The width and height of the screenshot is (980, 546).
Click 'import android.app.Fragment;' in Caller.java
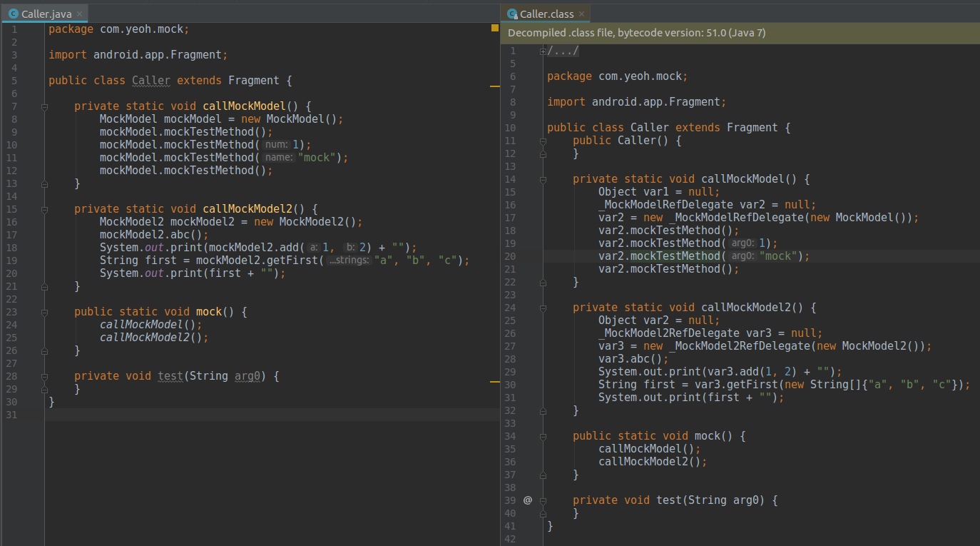[138, 55]
